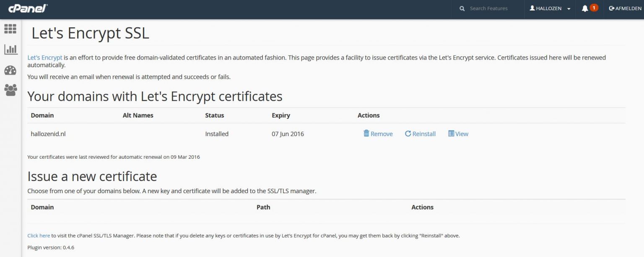
Task: Reinstall the hallozenid.nl certificate
Action: (x=420, y=134)
